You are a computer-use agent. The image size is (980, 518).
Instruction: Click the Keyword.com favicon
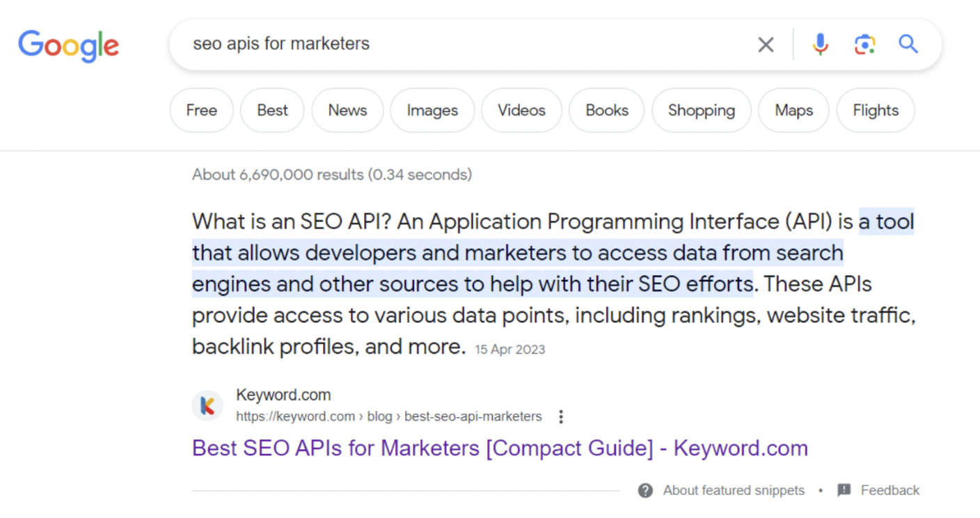(x=207, y=405)
